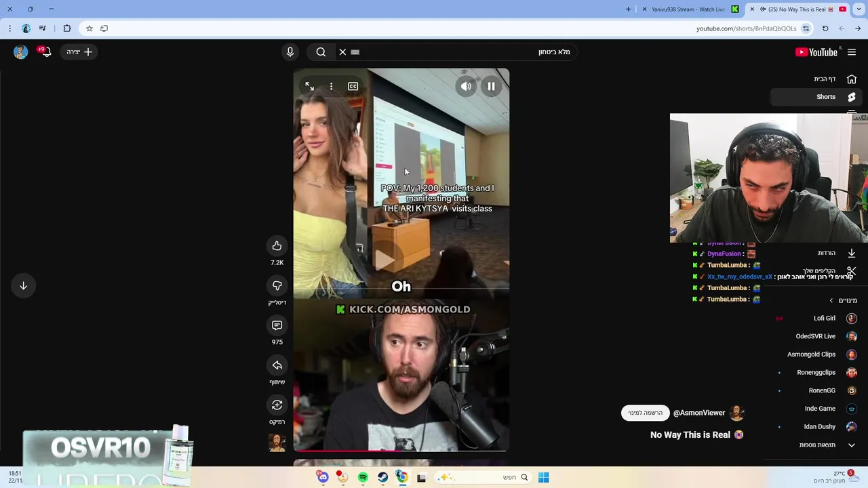Viewport: 868px width, 488px height.
Task: Open Asmongold Clips subscription channel
Action: click(x=817, y=354)
